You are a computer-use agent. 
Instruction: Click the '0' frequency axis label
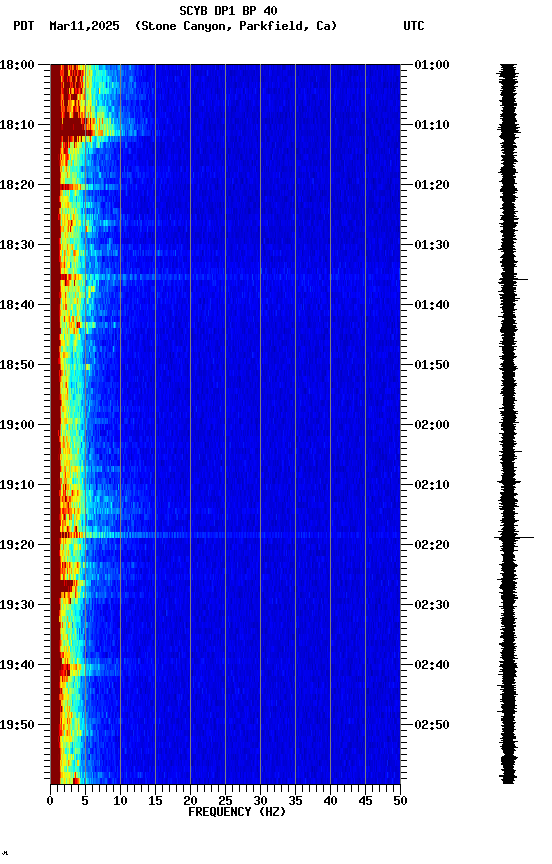(50, 801)
